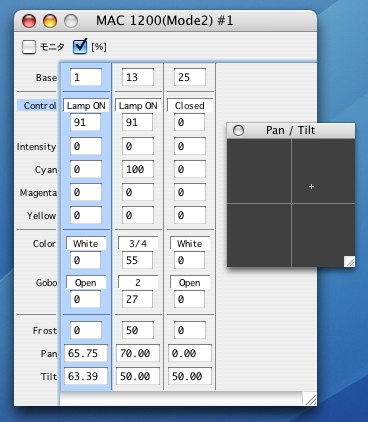Open third column Open Gobo dropdown
This screenshot has height=422, width=368.
(190, 282)
